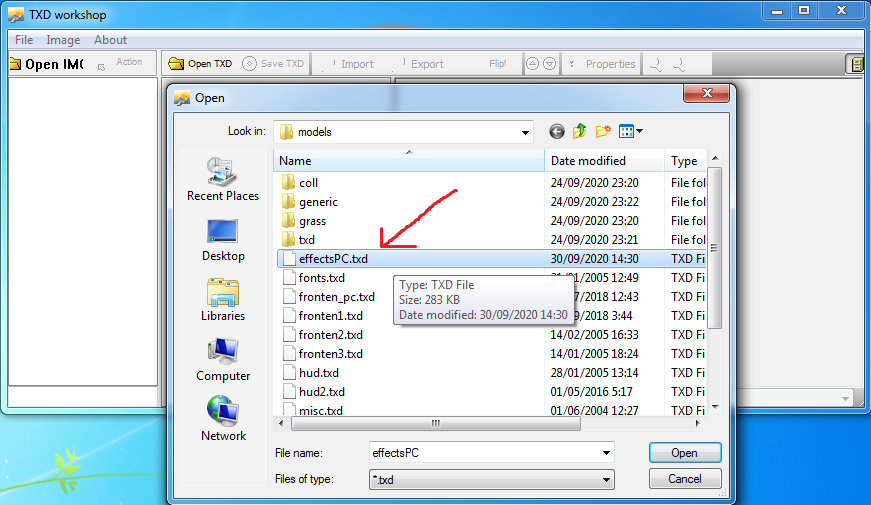Open the About menu
The height and width of the screenshot is (505, 871).
pos(110,40)
